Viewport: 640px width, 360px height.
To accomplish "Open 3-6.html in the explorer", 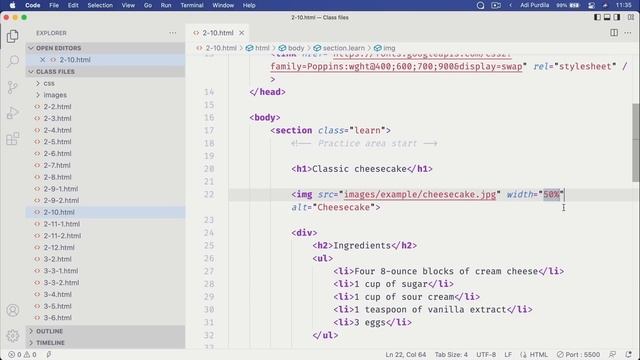I will coord(105,318).
